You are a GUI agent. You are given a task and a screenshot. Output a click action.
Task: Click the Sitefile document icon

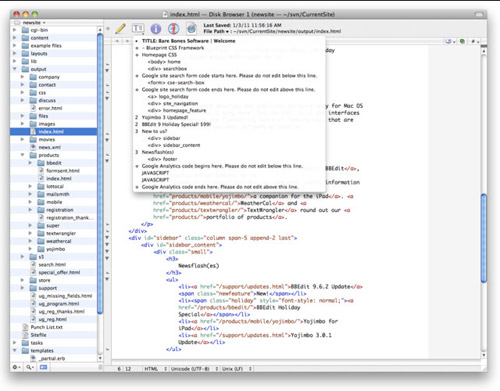tap(26, 335)
